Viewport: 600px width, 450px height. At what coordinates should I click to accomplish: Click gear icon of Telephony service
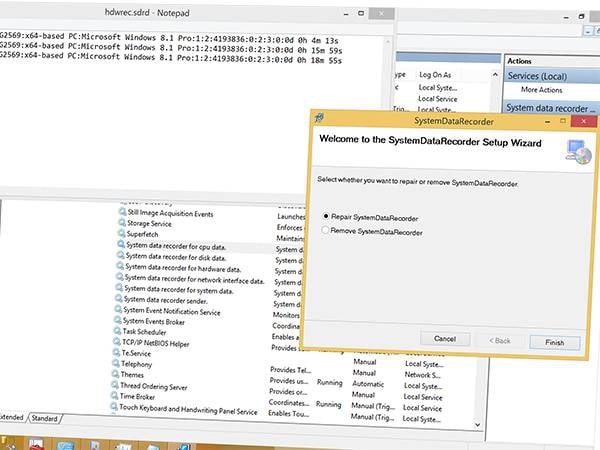116,362
